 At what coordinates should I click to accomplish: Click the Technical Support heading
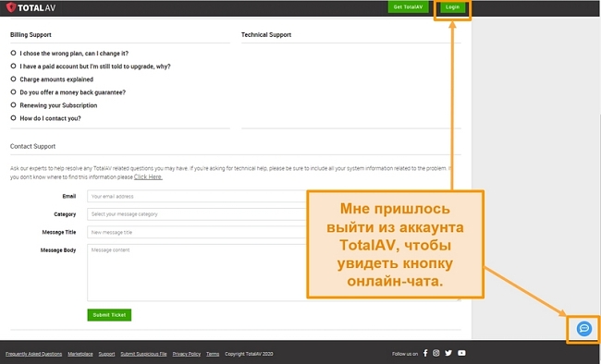click(266, 34)
